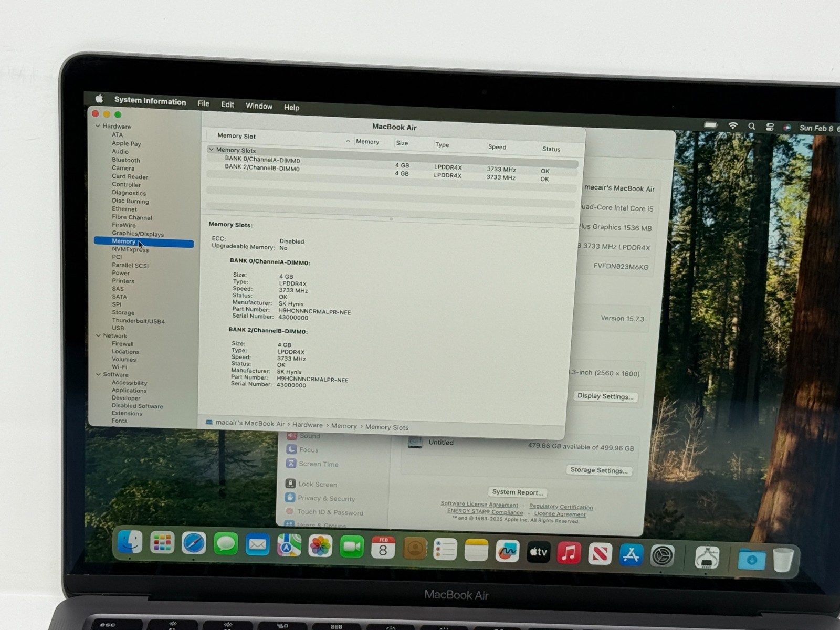Open the News app in the Dock

coord(600,553)
